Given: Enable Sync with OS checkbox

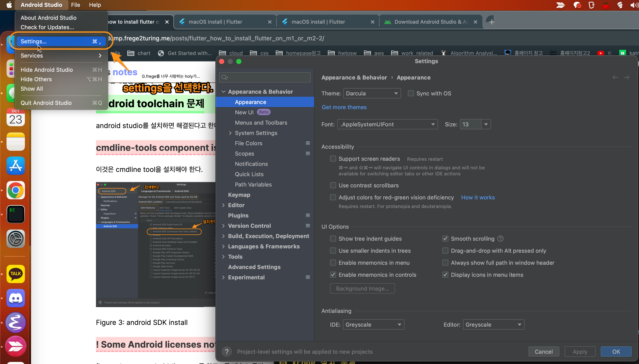Looking at the screenshot, I should (x=411, y=93).
